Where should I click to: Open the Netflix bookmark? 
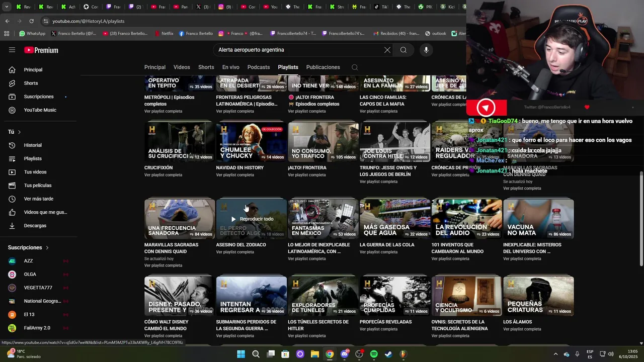pyautogui.click(x=164, y=34)
